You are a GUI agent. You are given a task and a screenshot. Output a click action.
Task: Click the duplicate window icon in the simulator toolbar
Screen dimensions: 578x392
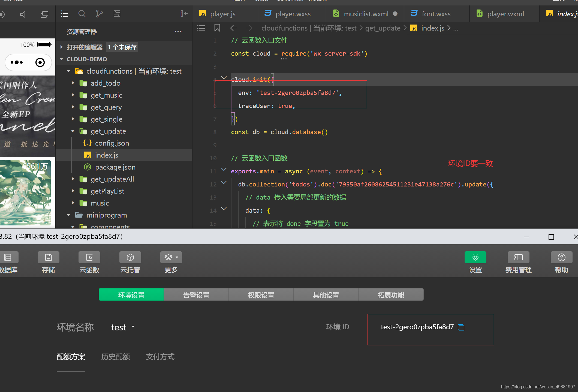tap(44, 14)
